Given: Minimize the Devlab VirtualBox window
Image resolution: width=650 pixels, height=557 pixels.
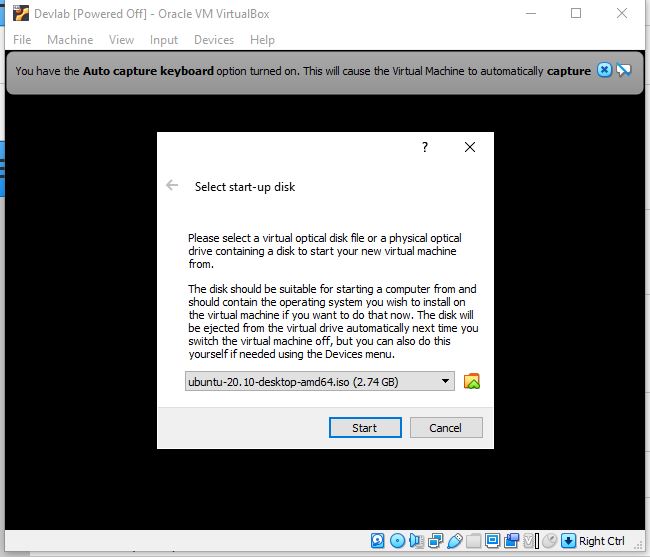Looking at the screenshot, I should pyautogui.click(x=531, y=13).
